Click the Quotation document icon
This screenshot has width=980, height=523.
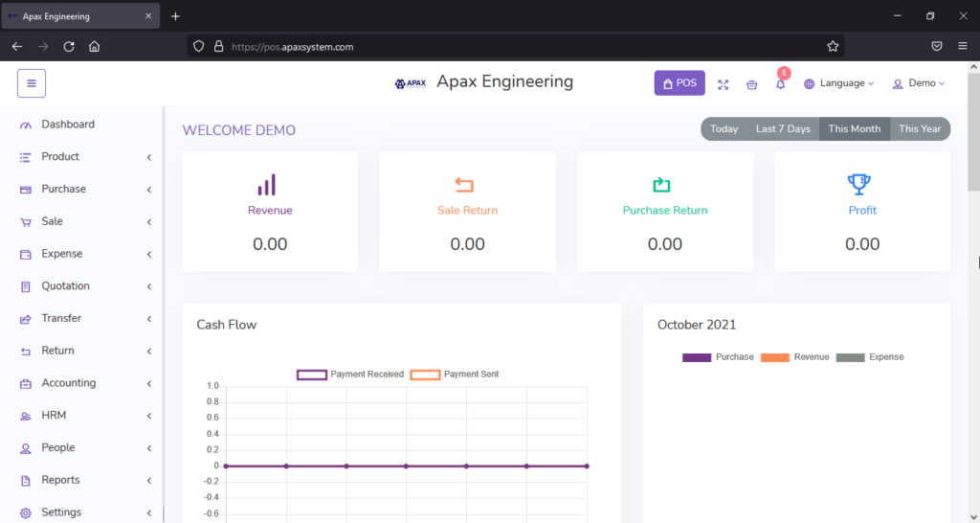point(26,286)
